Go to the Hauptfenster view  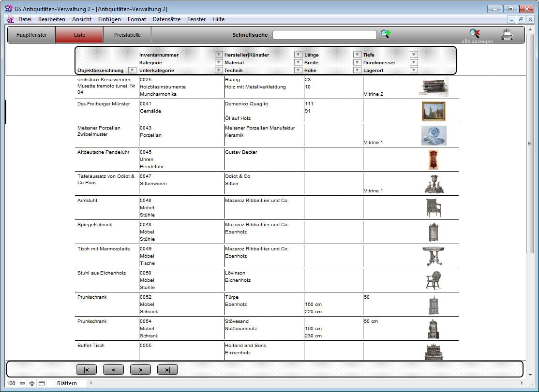32,35
